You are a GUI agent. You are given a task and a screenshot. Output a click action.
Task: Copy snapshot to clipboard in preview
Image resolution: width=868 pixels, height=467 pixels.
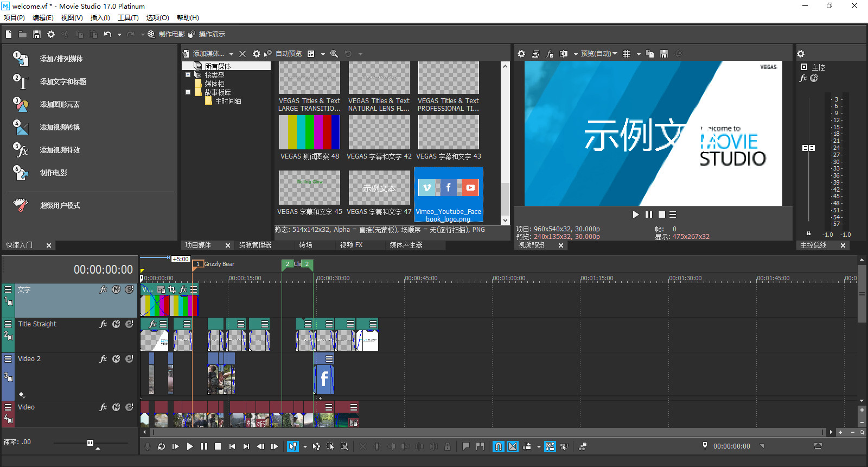(x=650, y=54)
